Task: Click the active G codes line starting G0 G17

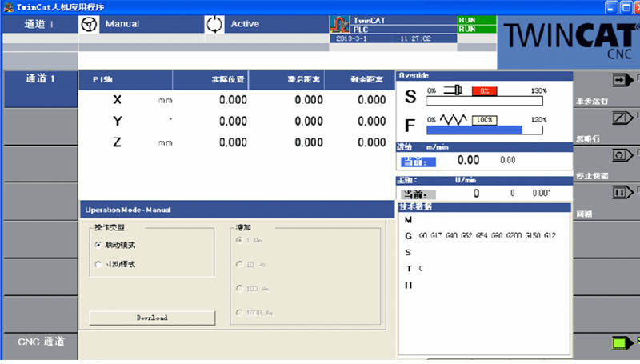Action: pos(487,235)
